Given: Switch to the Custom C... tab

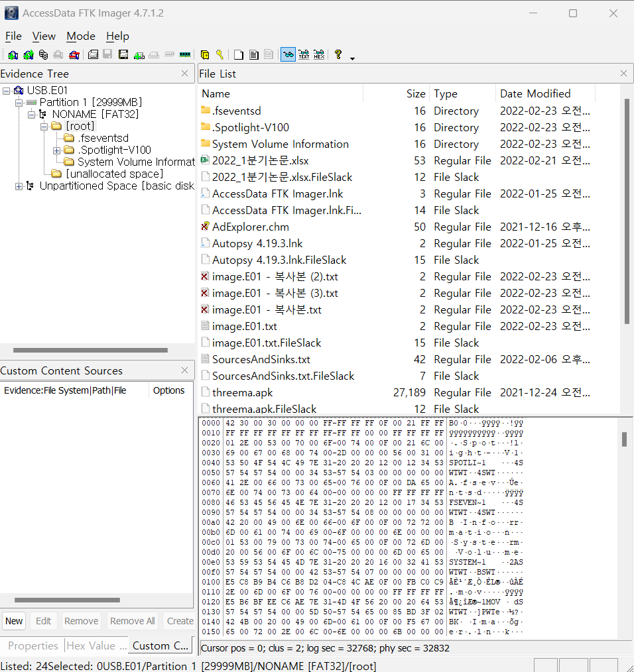Looking at the screenshot, I should [x=160, y=645].
